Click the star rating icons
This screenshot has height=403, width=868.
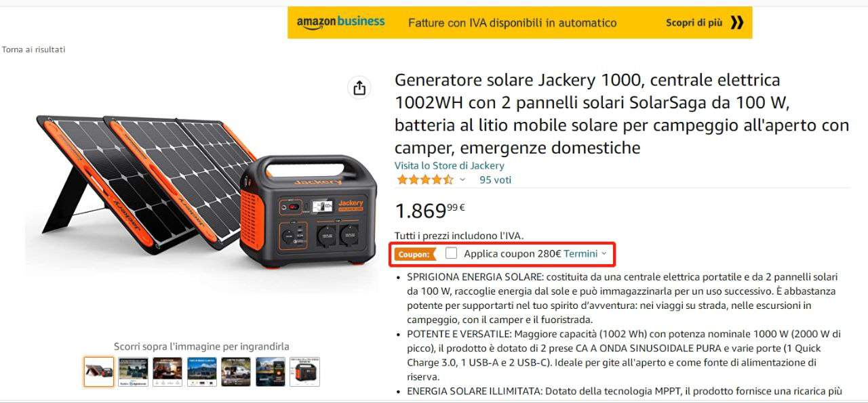click(x=425, y=179)
